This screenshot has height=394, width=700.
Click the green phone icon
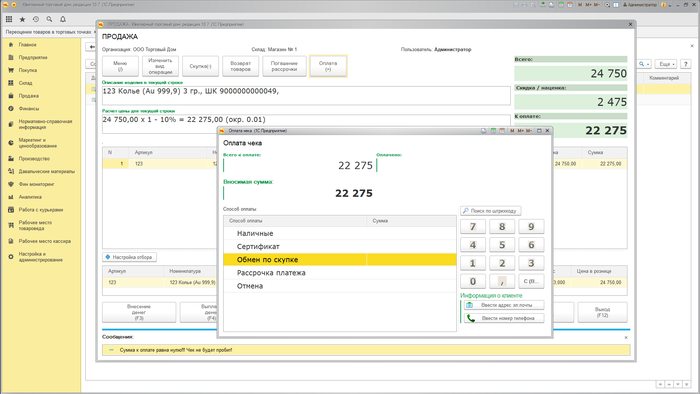click(x=471, y=318)
